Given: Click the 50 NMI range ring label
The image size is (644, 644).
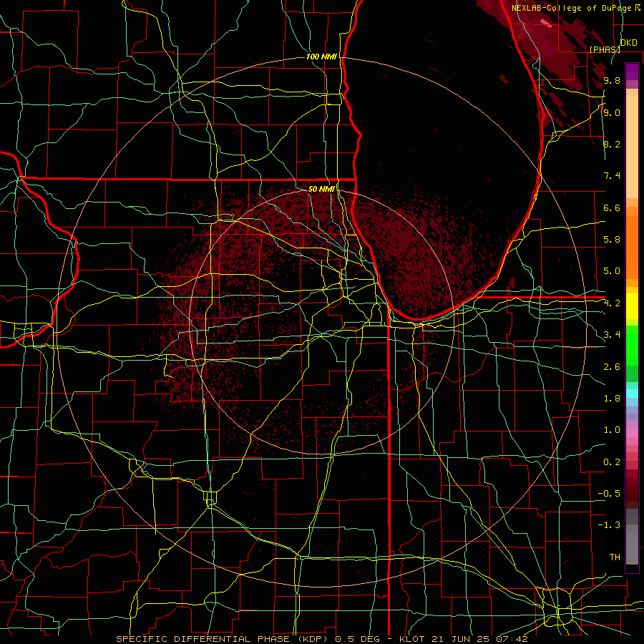Looking at the screenshot, I should pos(321,189).
